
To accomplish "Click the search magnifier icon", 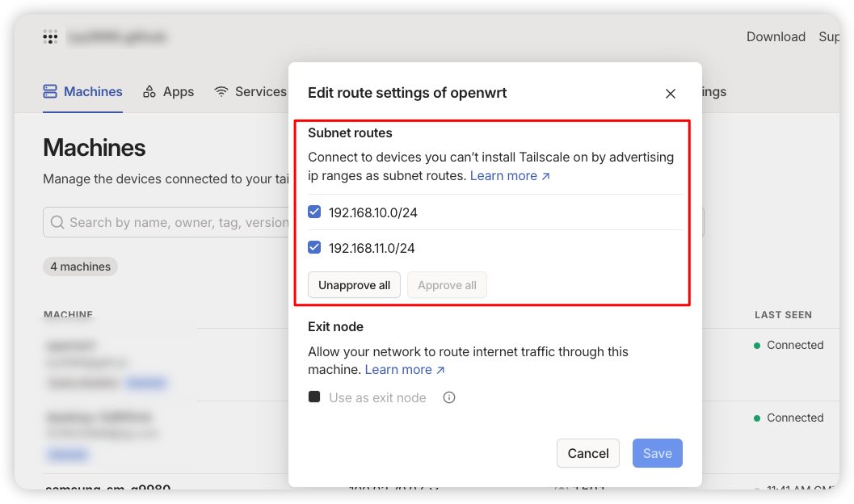I will (57, 222).
